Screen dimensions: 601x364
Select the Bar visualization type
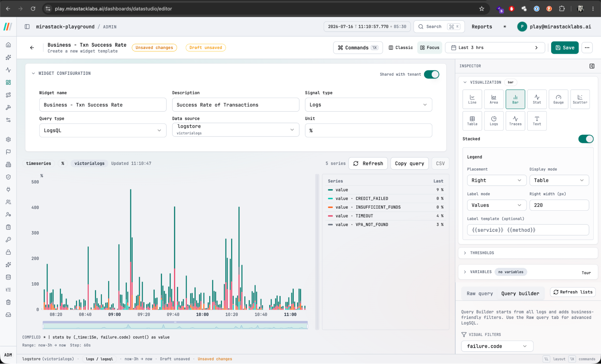tap(515, 99)
